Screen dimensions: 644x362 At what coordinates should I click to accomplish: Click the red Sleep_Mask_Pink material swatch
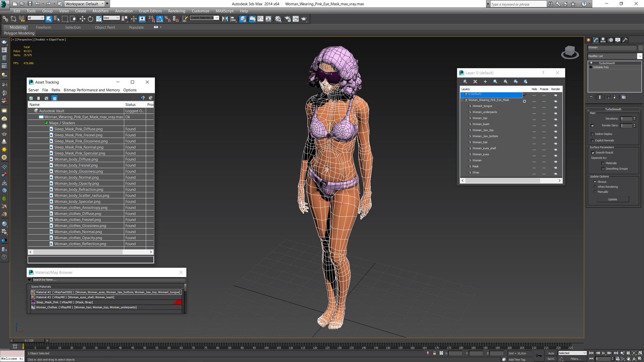point(178,302)
